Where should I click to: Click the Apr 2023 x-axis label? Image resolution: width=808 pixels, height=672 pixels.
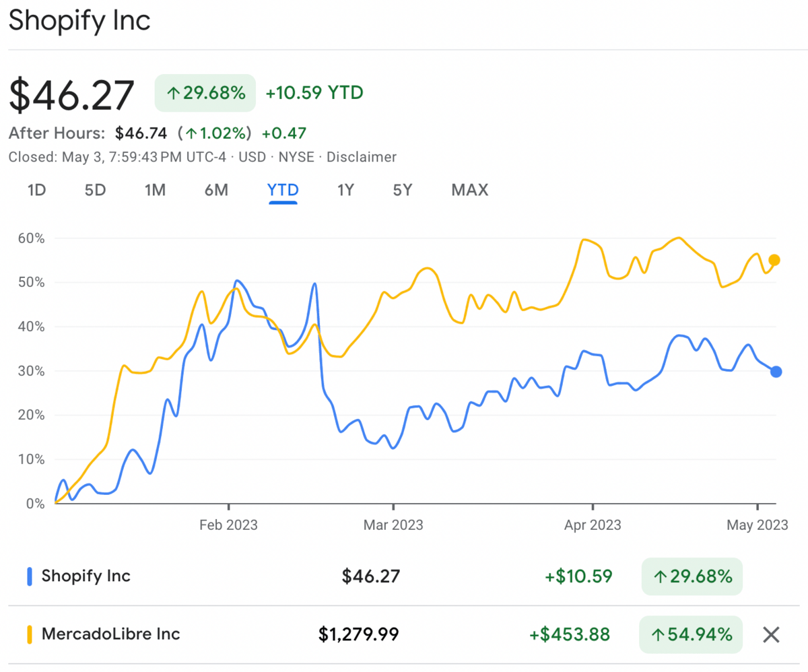point(593,525)
